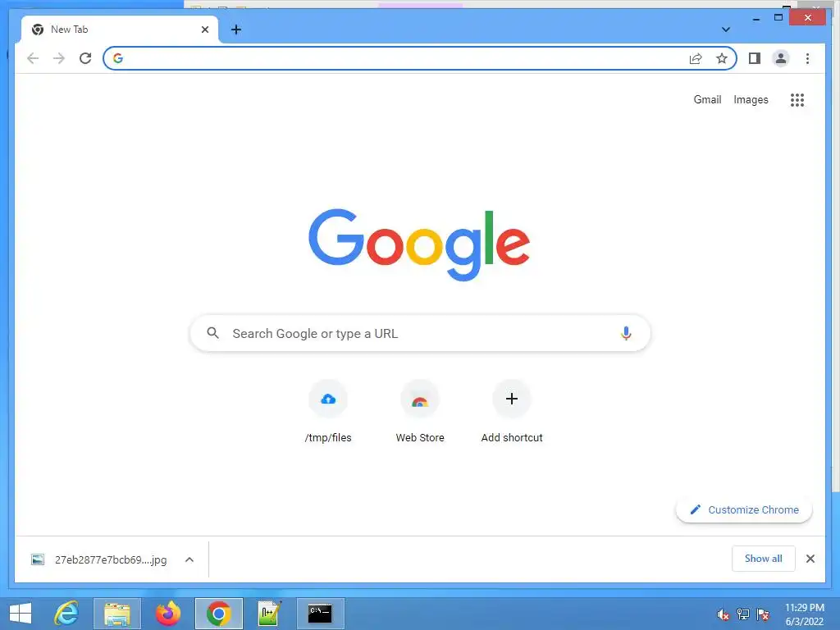Screen dimensions: 840x630
Task: Reload the current page
Action: coord(85,58)
